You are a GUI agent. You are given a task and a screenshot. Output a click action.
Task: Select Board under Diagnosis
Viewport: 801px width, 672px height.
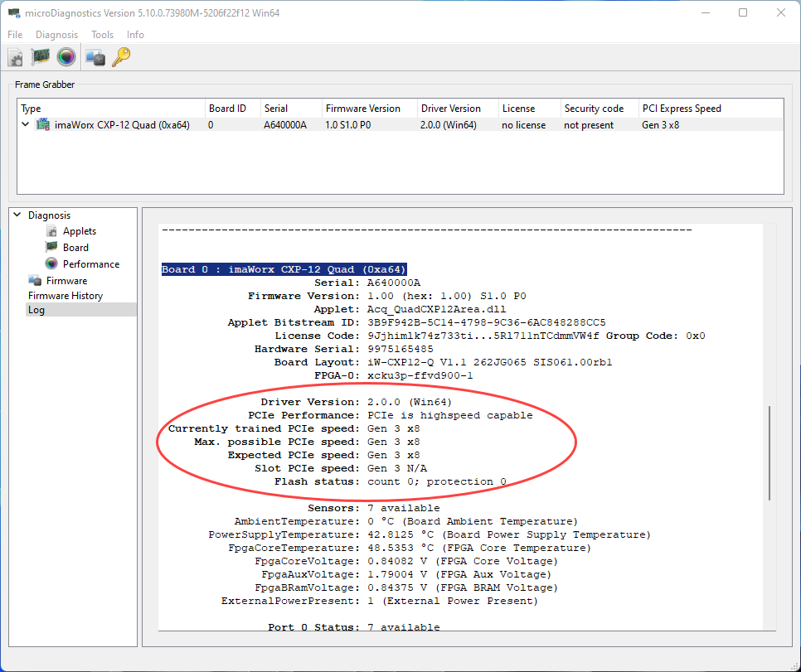click(75, 248)
